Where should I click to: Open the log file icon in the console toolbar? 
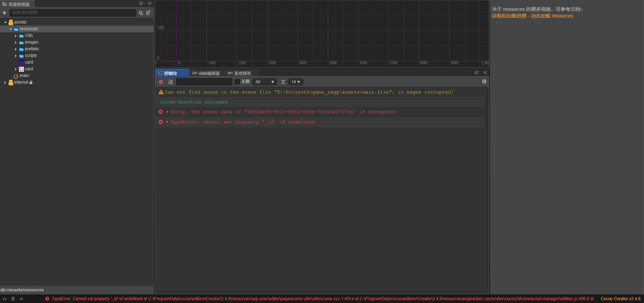pos(171,82)
